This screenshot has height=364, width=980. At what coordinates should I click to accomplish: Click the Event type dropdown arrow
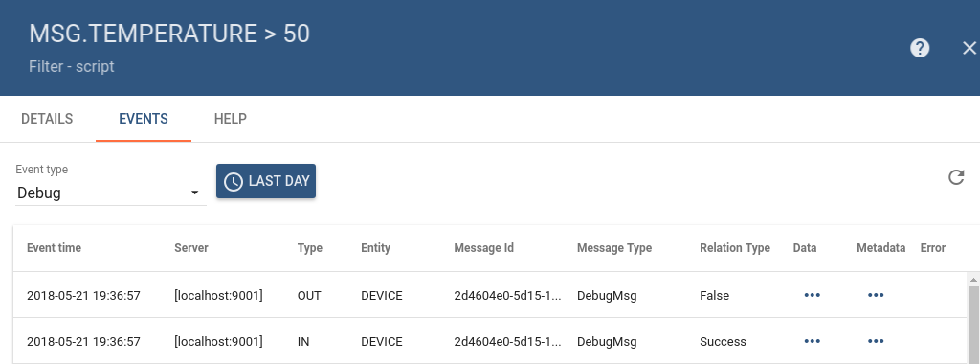coord(194,193)
